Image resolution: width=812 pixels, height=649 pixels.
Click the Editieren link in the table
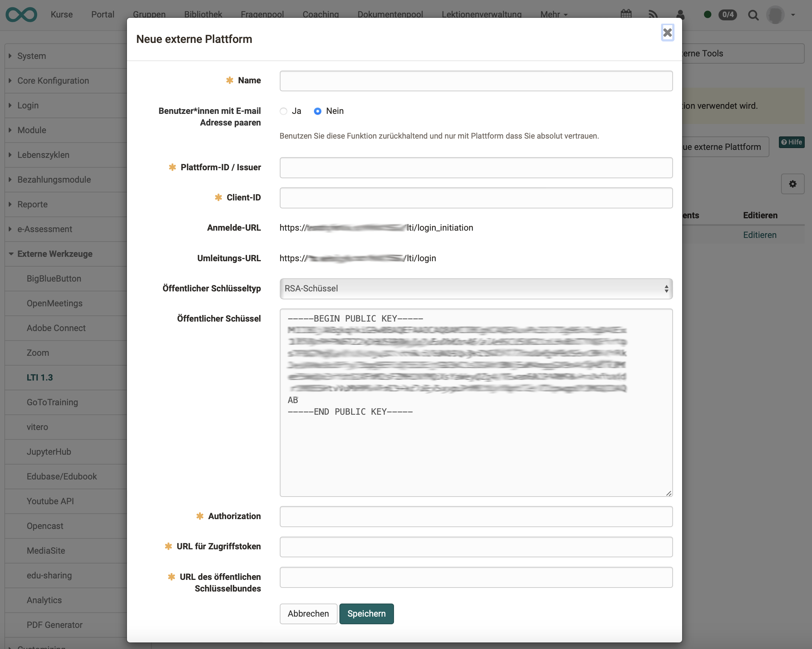coord(760,235)
